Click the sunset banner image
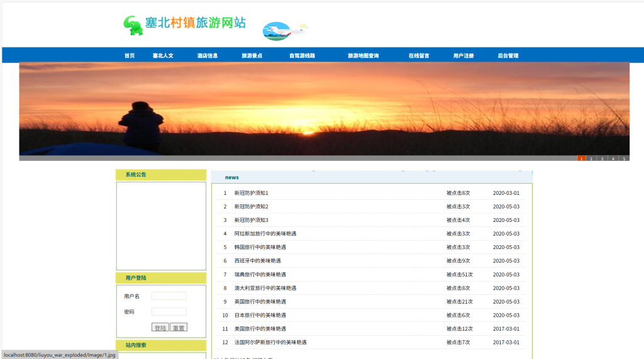 point(325,109)
